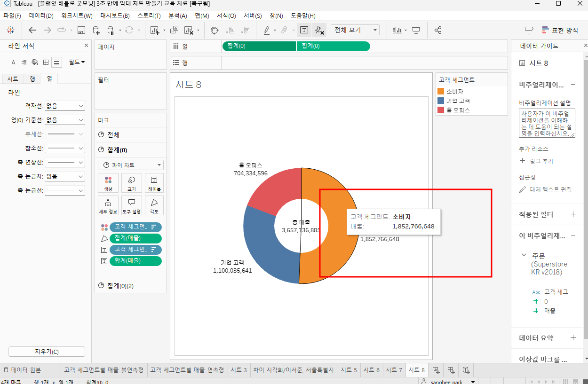Toggle the fix axes pin icon
The width and height of the screenshot is (588, 384).
tap(319, 30)
